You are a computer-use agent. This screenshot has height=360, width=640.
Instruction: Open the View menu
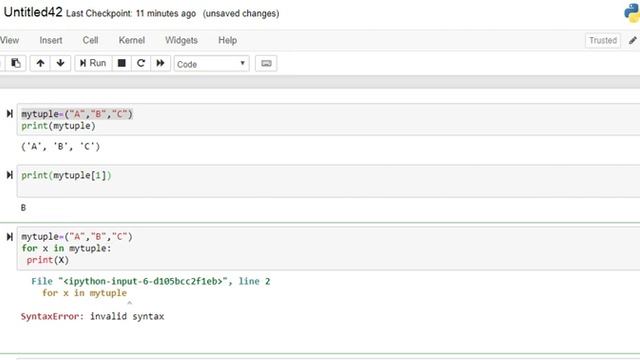coord(9,40)
